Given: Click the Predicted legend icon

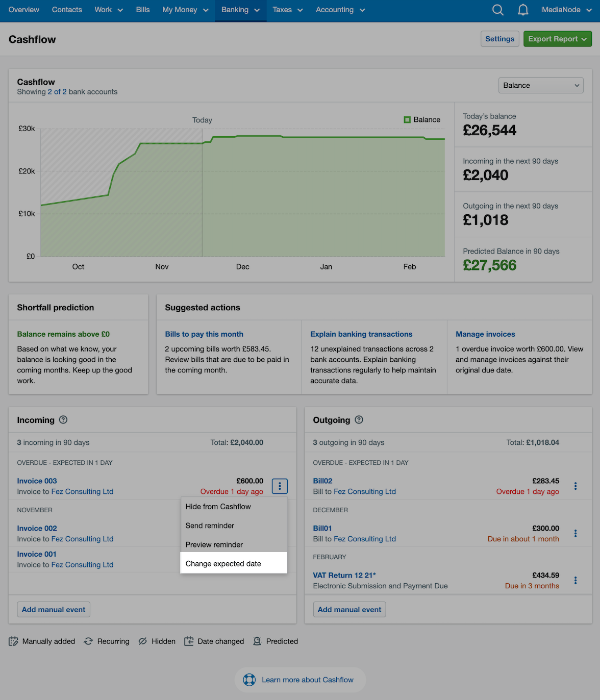Looking at the screenshot, I should pyautogui.click(x=257, y=641).
